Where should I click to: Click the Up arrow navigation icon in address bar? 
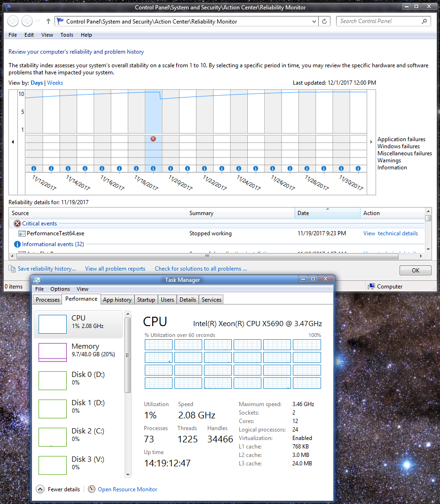48,21
